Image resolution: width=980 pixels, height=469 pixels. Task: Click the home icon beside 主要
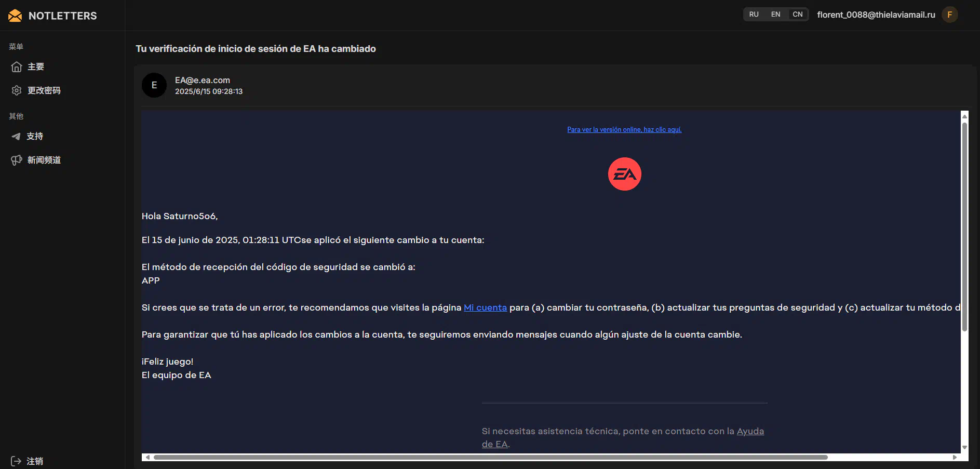[x=17, y=67]
